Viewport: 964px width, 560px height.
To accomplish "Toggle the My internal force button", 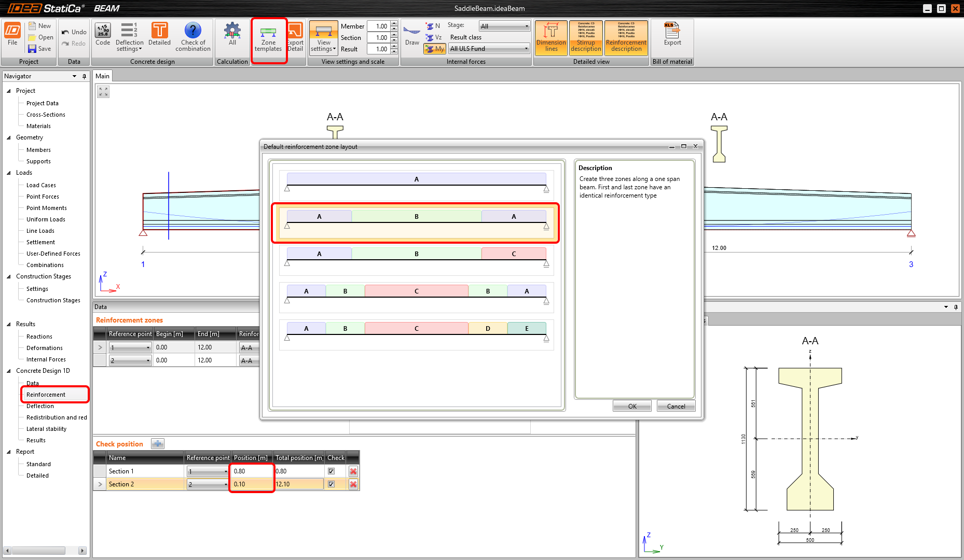I will (x=435, y=49).
